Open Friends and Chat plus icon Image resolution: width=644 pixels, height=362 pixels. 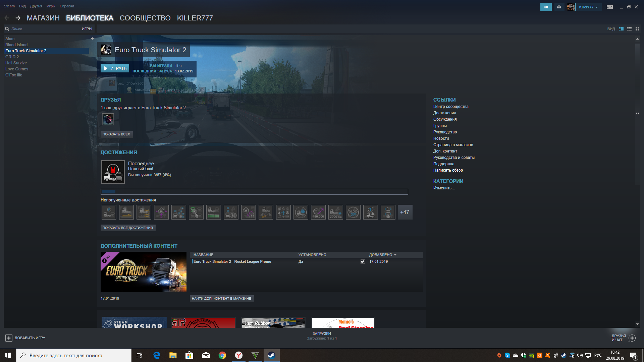pos(632,338)
